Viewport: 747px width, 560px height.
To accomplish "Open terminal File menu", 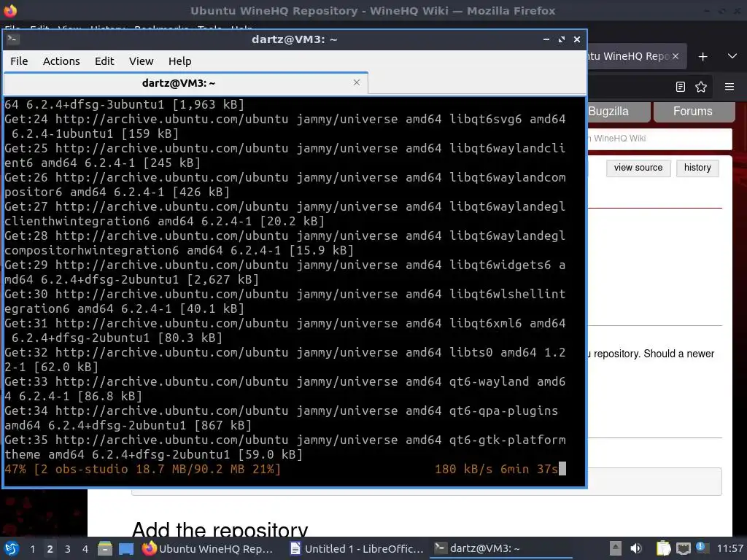I will [x=19, y=61].
